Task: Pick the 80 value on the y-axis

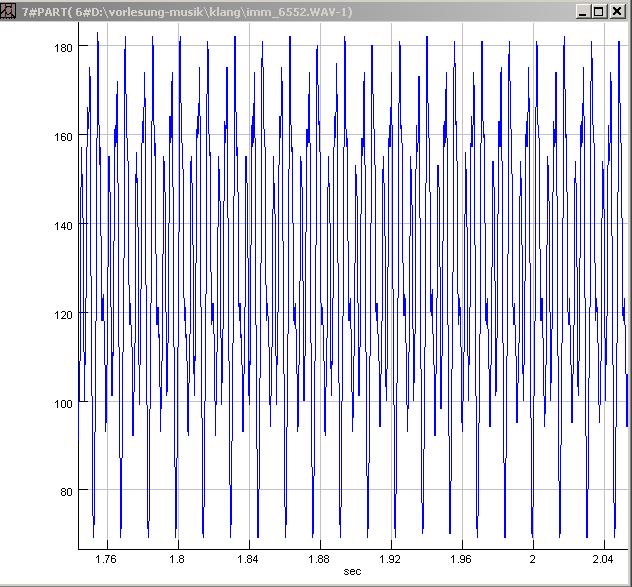Action: click(x=66, y=491)
